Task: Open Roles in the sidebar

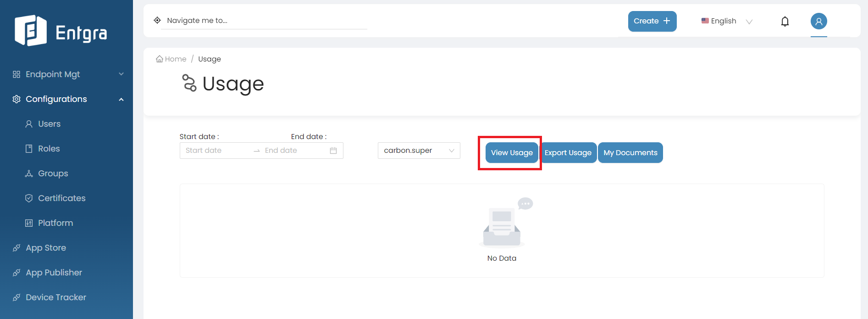Action: click(x=49, y=149)
